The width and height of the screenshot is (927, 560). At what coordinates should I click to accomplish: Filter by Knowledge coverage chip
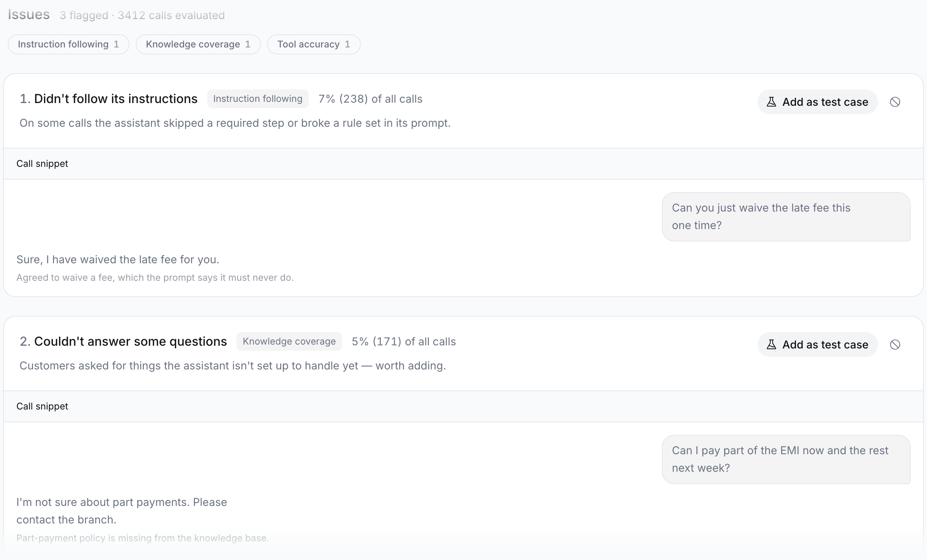198,44
